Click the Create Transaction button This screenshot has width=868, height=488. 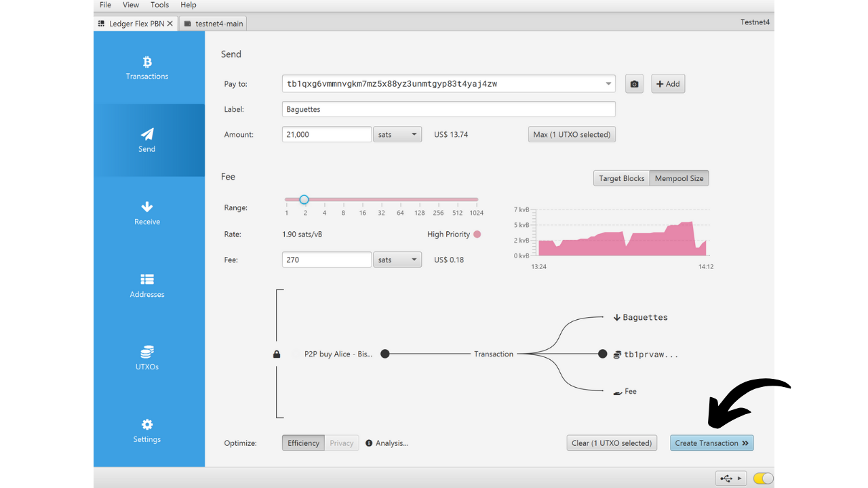tap(711, 443)
